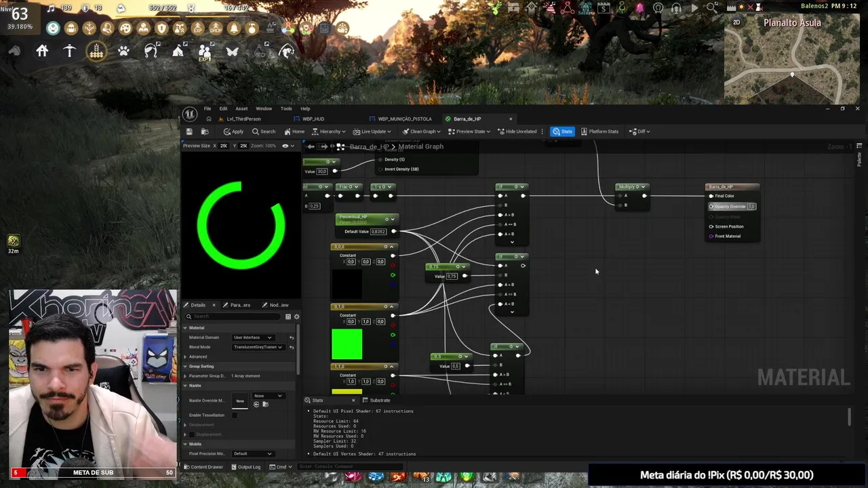The width and height of the screenshot is (868, 488).
Task: Click the Preview Size X field
Action: 223,146
